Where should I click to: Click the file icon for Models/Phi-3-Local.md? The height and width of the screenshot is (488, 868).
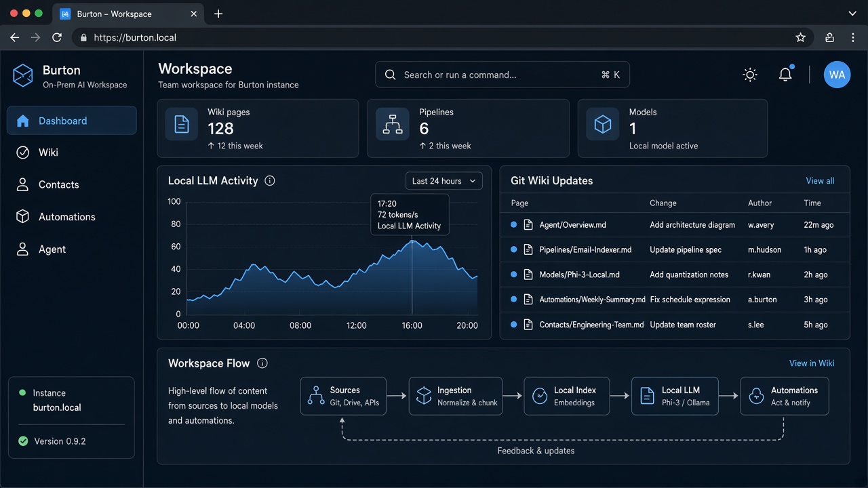[528, 274]
